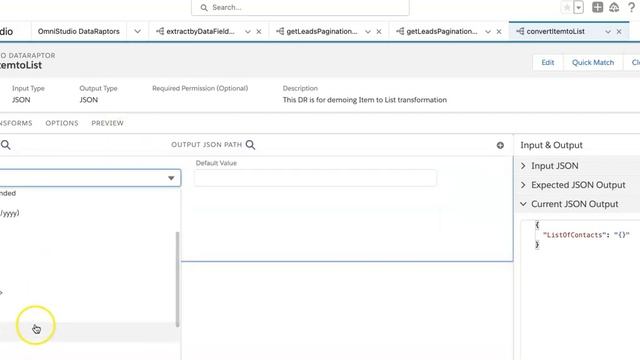Viewport: 640px width, 360px height.
Task: Close the convertItemtoList tab
Action: click(619, 31)
